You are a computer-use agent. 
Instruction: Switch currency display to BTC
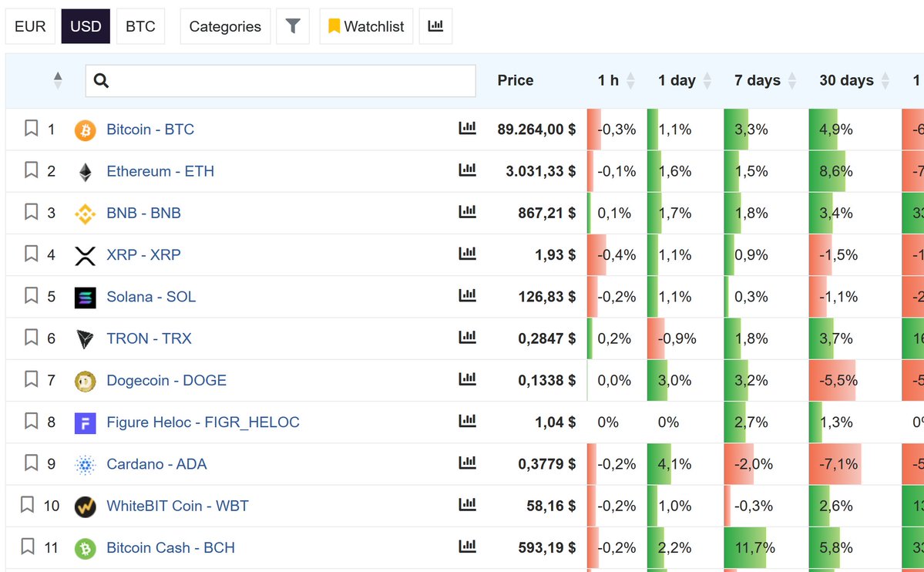(x=140, y=25)
